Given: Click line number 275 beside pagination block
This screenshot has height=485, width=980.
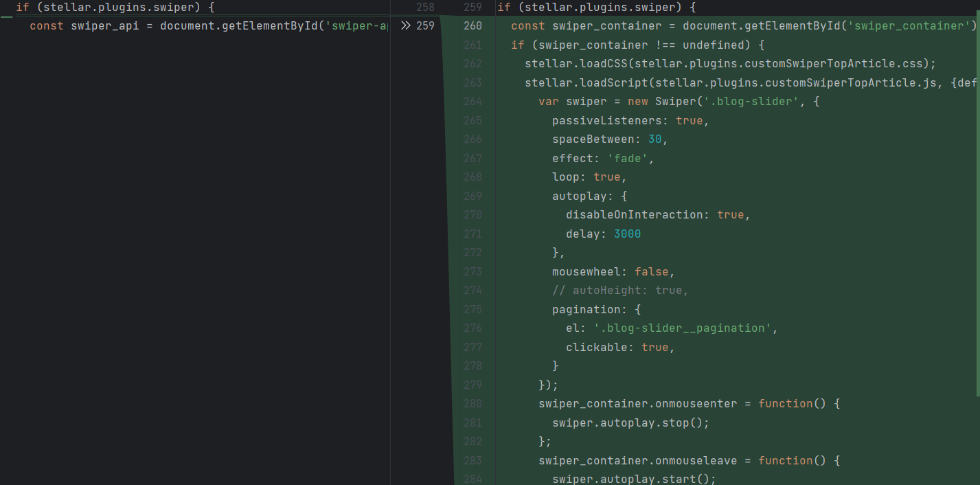Looking at the screenshot, I should (x=472, y=309).
